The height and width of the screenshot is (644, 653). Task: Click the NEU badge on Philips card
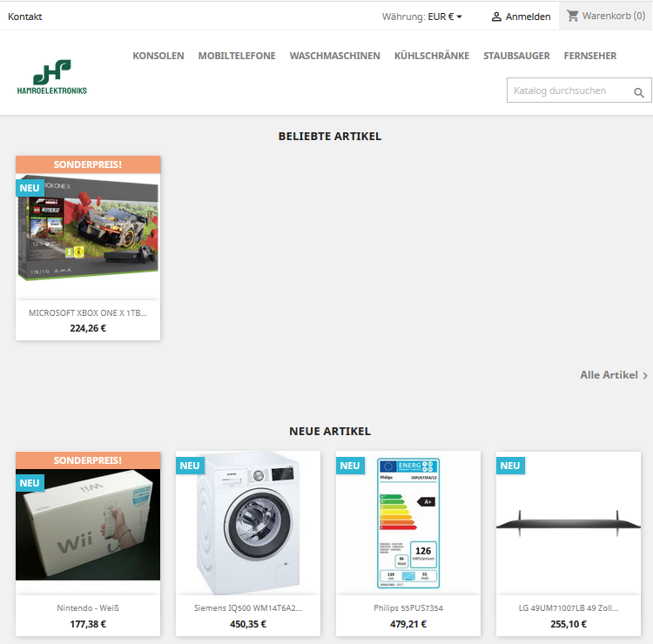[x=350, y=466]
